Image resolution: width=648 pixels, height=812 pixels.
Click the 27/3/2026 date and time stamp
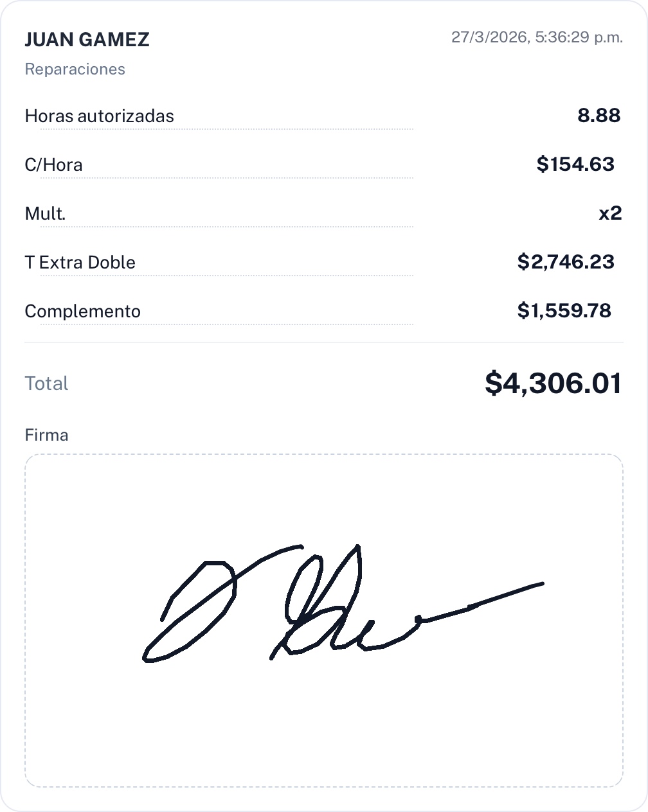pos(537,37)
